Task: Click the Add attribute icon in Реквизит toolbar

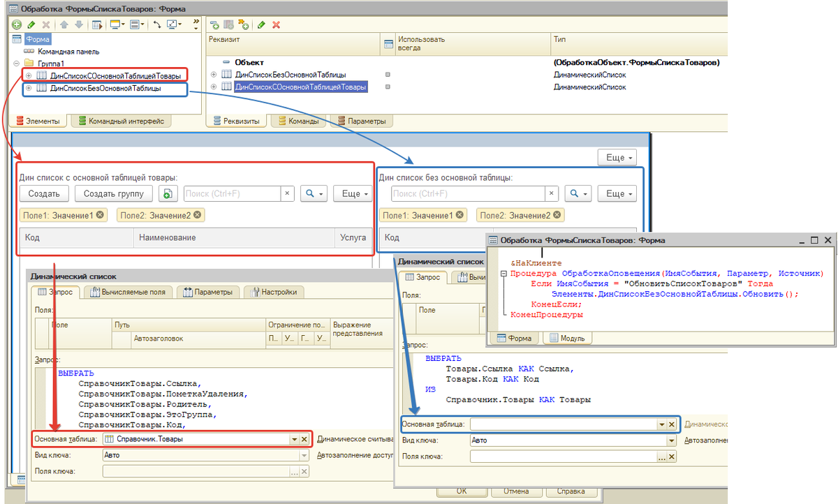Action: (x=214, y=24)
